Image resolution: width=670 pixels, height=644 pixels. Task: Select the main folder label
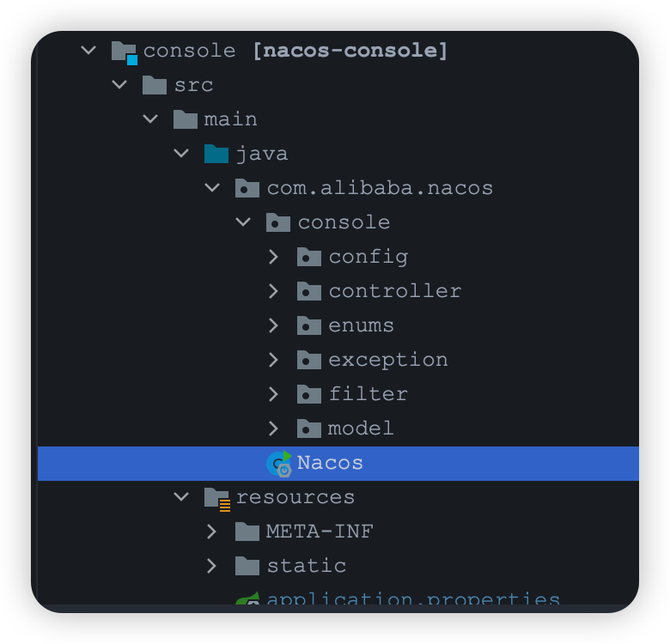pyautogui.click(x=230, y=119)
